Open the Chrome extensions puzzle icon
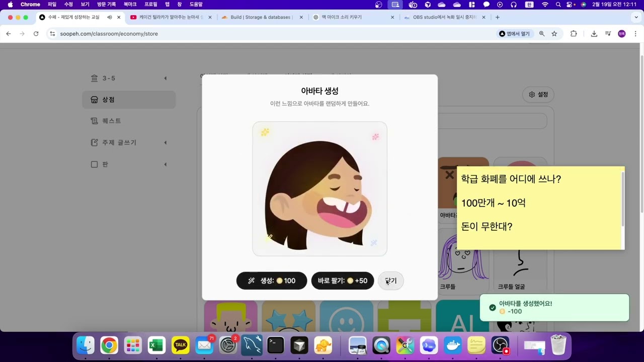 tap(574, 34)
